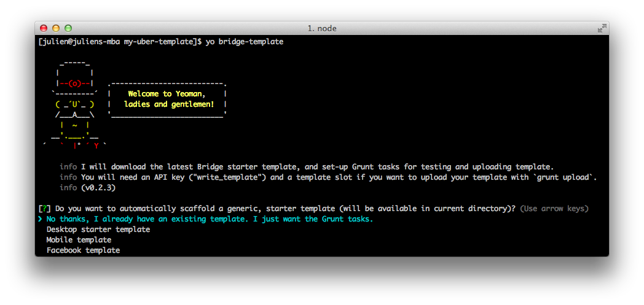Viewport: 644px width, 305px height.
Task: Click the scaffold question starting 'Do you want to automatically'
Action: point(285,209)
